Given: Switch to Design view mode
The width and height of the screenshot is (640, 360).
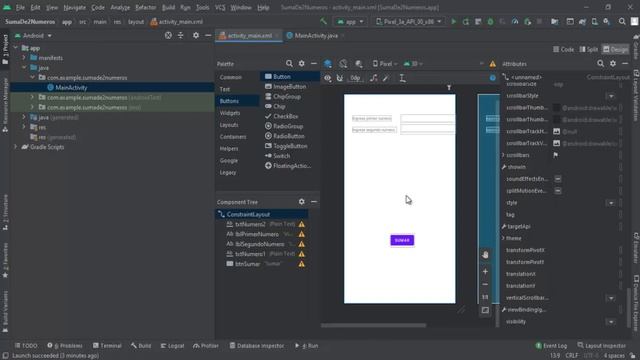Looking at the screenshot, I should (x=616, y=49).
